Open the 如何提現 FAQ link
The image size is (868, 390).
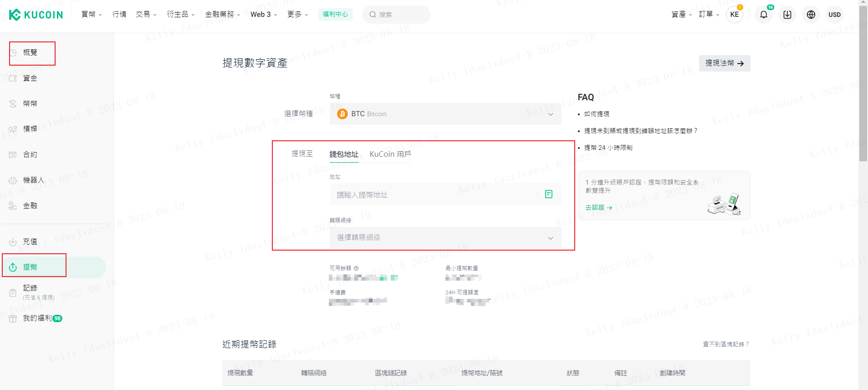(x=597, y=114)
